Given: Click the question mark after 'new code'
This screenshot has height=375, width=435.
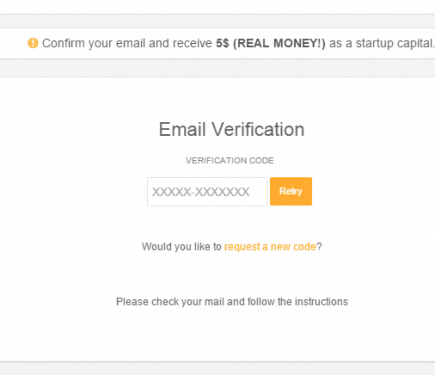Looking at the screenshot, I should point(319,247).
